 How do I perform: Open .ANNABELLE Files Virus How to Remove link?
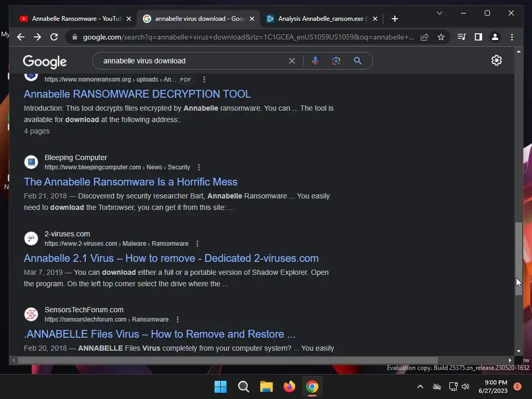159,334
